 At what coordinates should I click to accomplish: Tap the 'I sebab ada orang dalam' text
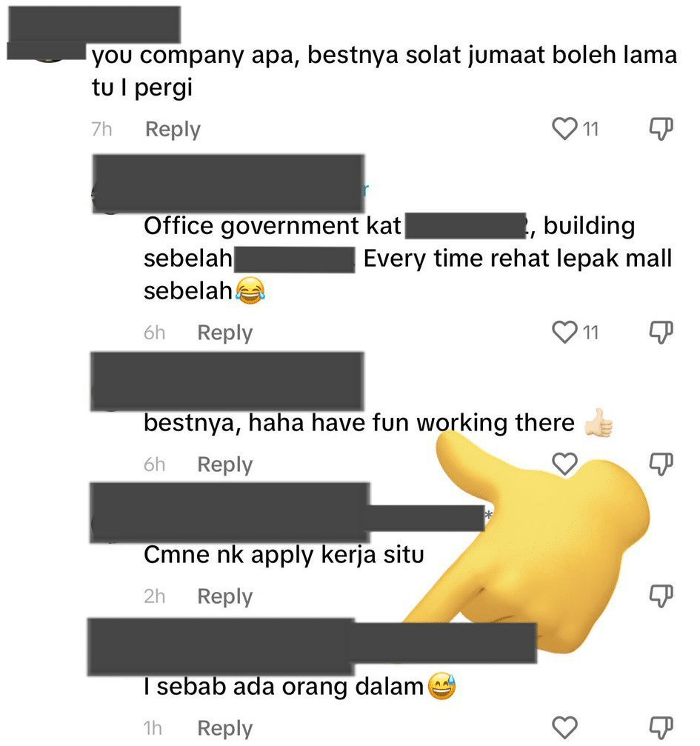[284, 687]
